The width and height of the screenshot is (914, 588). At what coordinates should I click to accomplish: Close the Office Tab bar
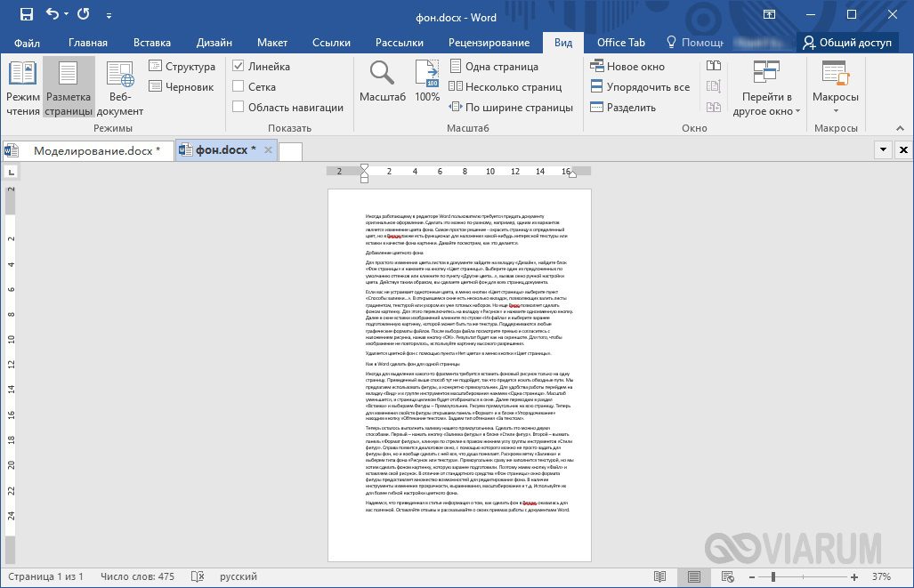(x=903, y=149)
